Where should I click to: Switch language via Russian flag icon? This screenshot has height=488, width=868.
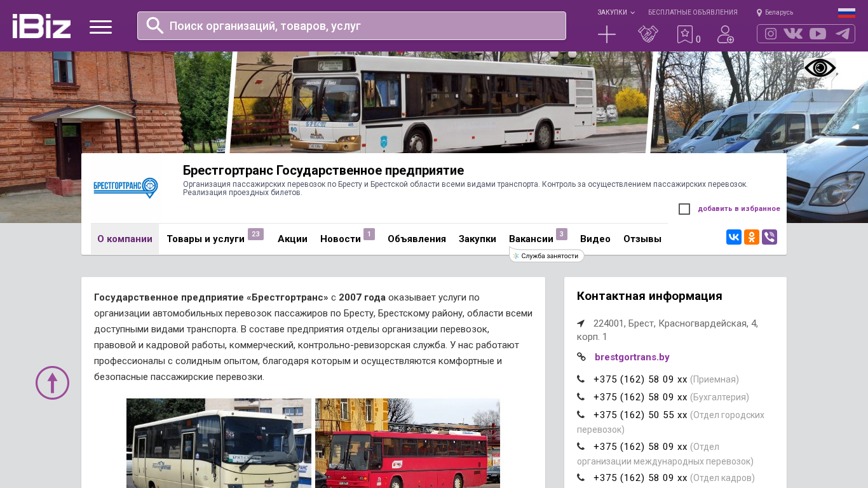pos(846,13)
